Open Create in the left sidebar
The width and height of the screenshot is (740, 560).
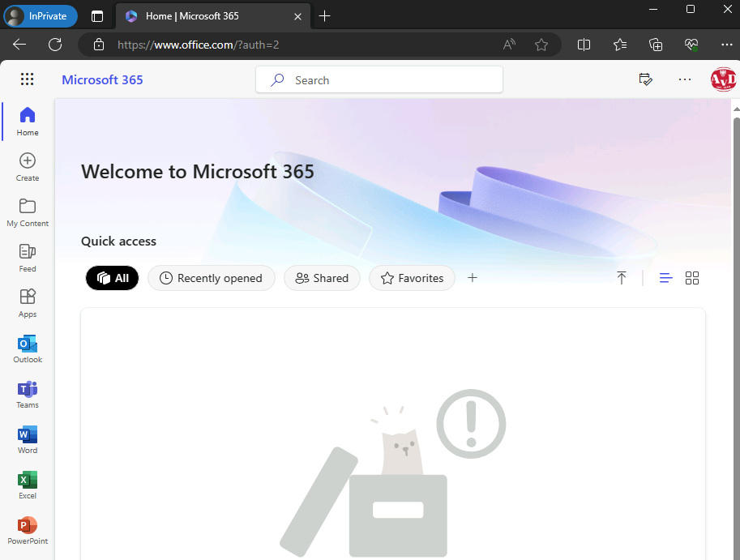[28, 167]
